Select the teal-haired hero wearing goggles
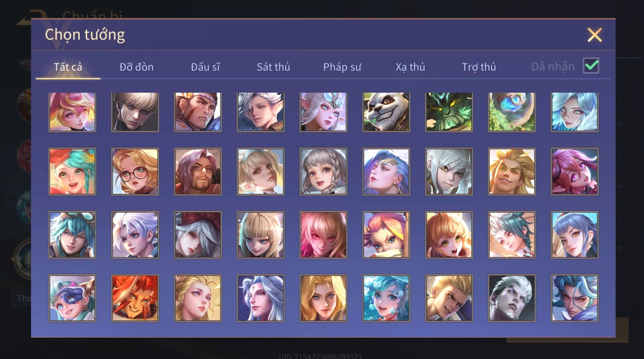 tap(72, 235)
